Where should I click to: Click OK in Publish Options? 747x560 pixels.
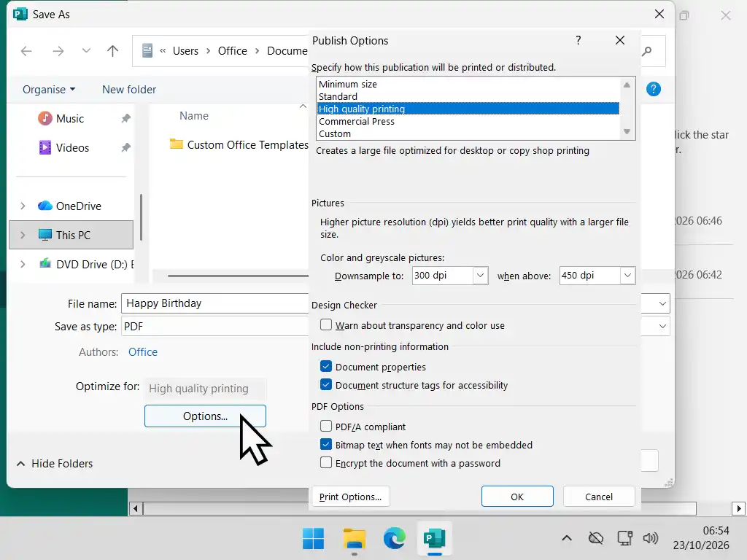coord(517,497)
